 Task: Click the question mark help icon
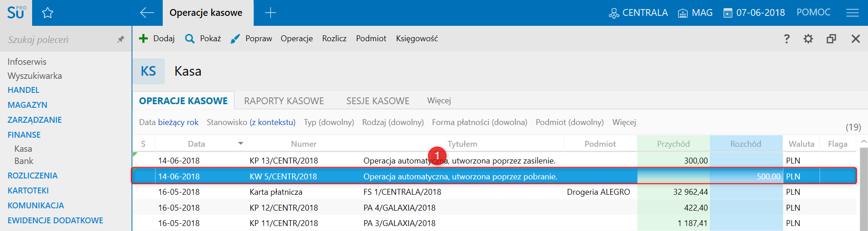coord(787,39)
